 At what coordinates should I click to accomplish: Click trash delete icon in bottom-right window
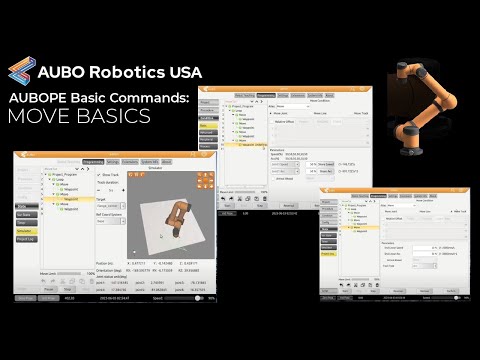[377, 285]
